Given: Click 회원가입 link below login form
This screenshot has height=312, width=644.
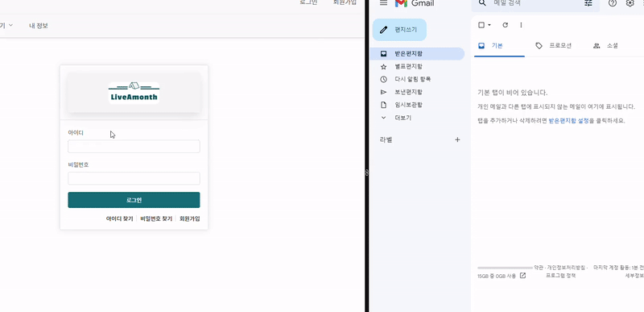Looking at the screenshot, I should tap(190, 218).
